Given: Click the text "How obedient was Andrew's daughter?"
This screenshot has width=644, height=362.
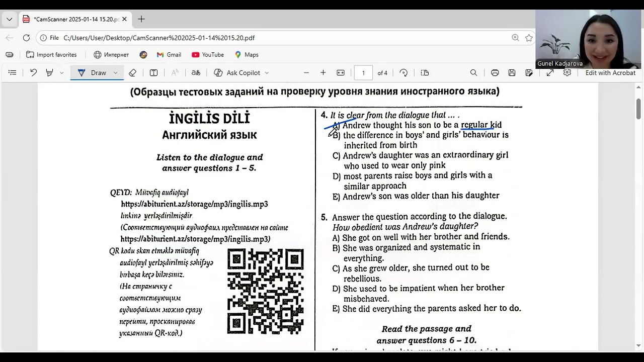Looking at the screenshot, I should (x=405, y=227).
